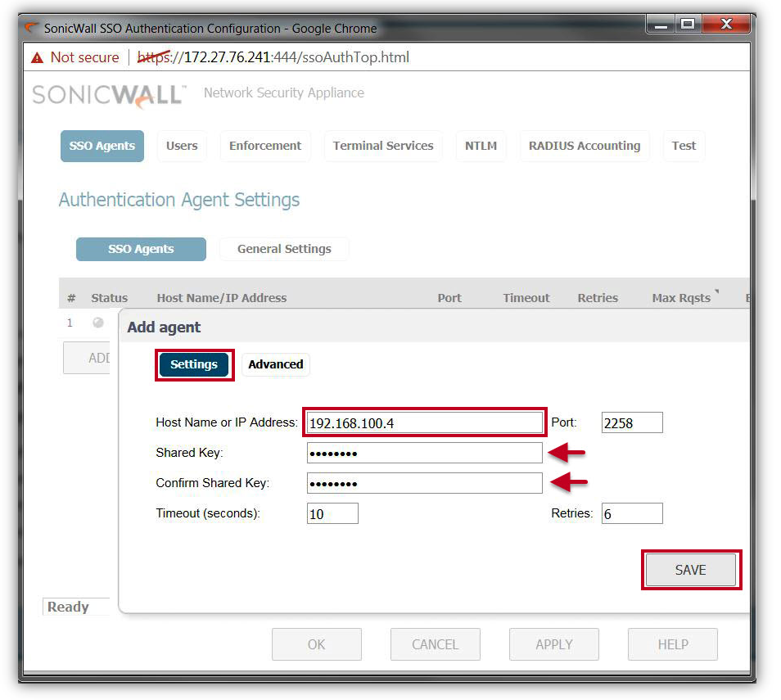
Task: Open the RADIUS Accounting tab
Action: [x=585, y=146]
